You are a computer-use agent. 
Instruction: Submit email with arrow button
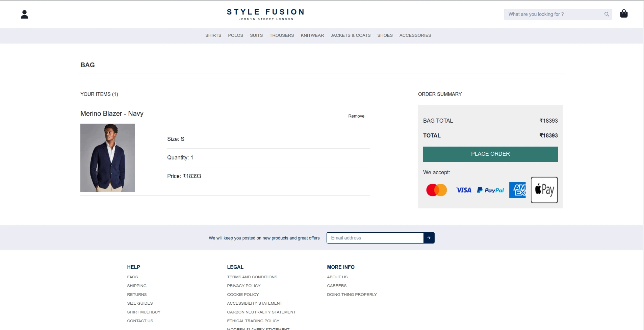[x=429, y=238]
